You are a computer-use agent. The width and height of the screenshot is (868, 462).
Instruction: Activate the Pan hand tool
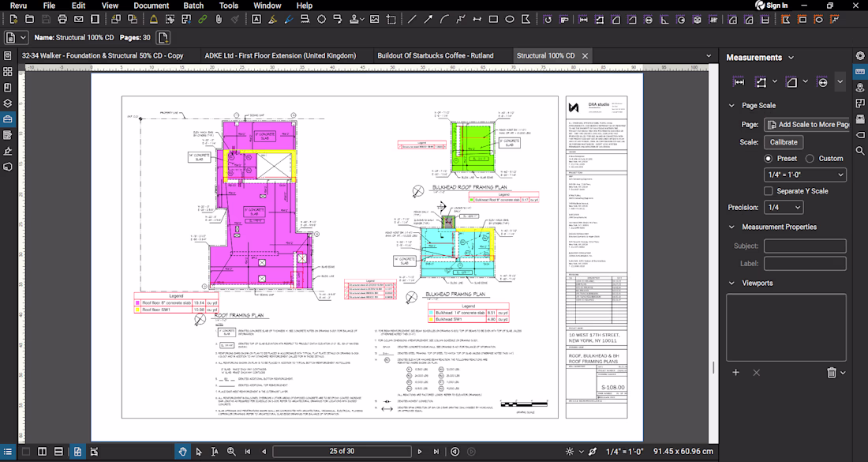tap(183, 452)
